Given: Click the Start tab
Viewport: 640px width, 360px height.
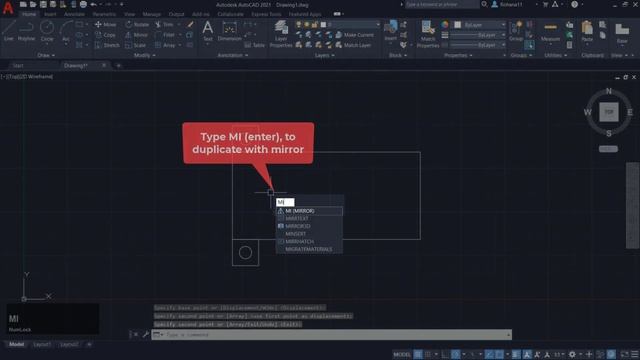Looking at the screenshot, I should pos(18,65).
